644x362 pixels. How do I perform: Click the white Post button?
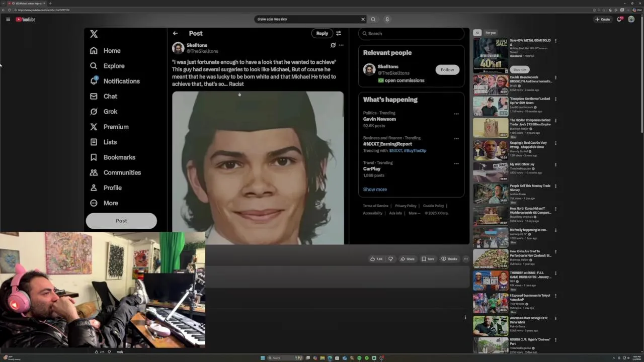121,221
